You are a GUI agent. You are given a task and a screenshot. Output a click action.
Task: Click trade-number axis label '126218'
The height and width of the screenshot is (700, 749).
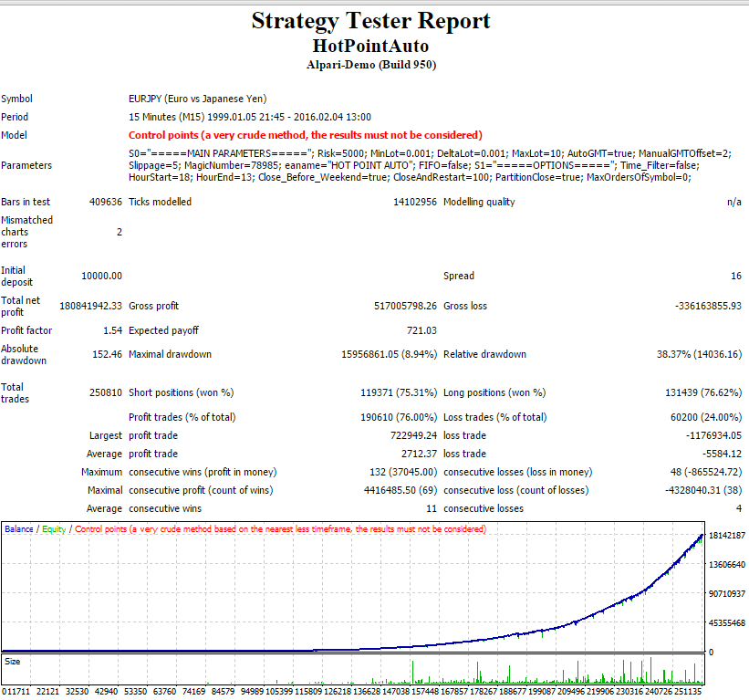(338, 692)
